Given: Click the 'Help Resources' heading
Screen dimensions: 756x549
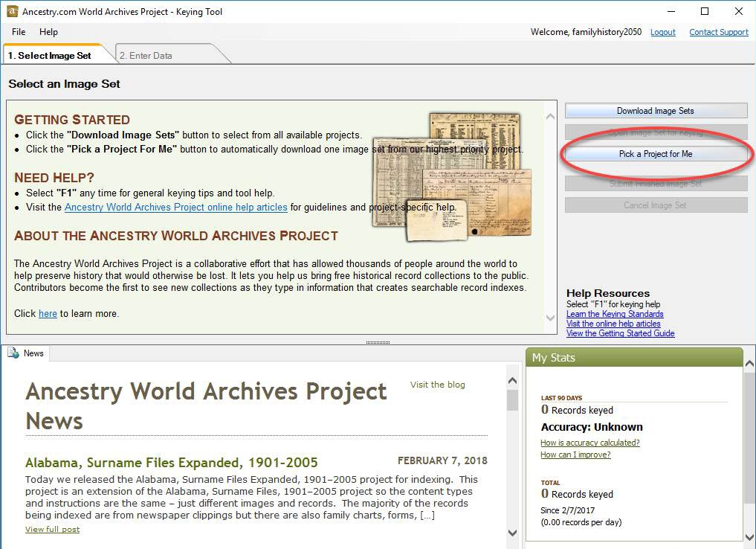Looking at the screenshot, I should tap(608, 293).
